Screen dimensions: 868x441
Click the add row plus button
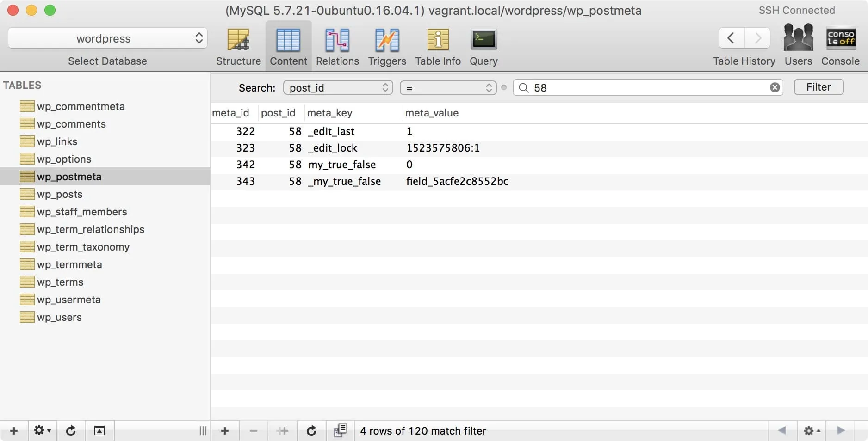pos(225,431)
